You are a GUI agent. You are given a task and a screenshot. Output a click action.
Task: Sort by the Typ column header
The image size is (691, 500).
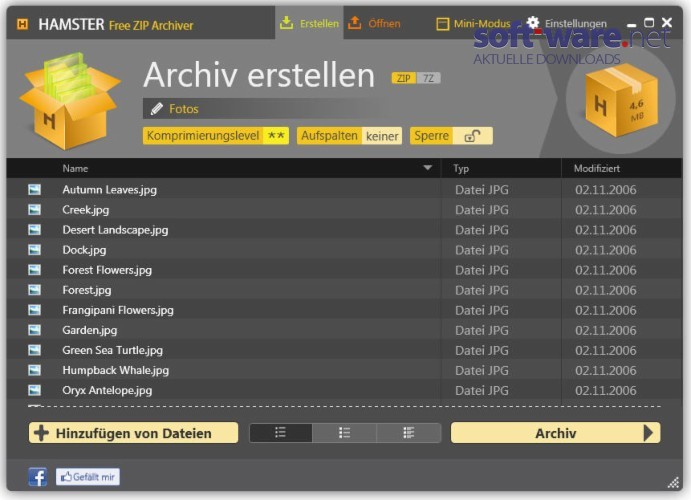tap(461, 168)
